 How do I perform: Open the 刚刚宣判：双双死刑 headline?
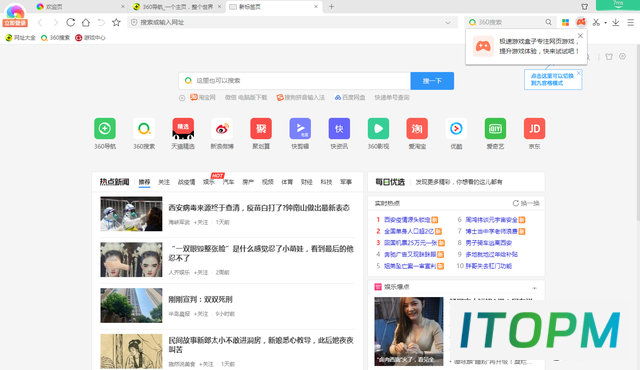click(200, 299)
